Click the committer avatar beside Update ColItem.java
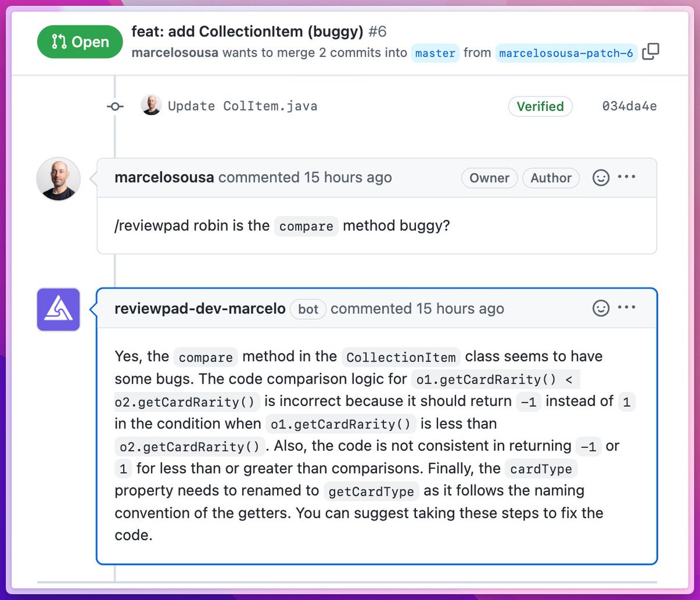The width and height of the screenshot is (700, 600). click(151, 106)
